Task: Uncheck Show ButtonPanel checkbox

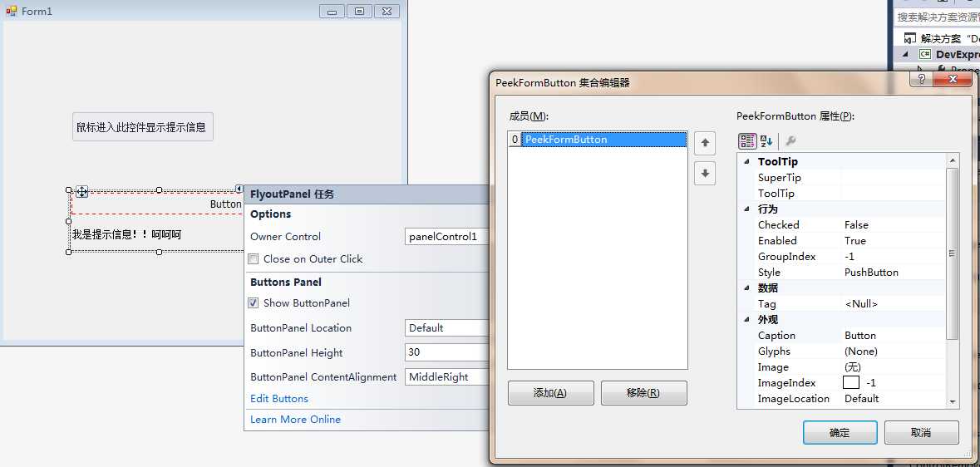Action: pyautogui.click(x=254, y=302)
